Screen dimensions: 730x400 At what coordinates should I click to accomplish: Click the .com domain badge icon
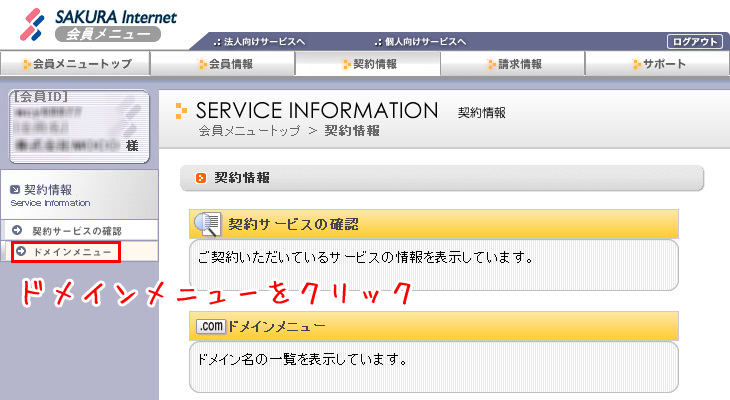pyautogui.click(x=210, y=326)
